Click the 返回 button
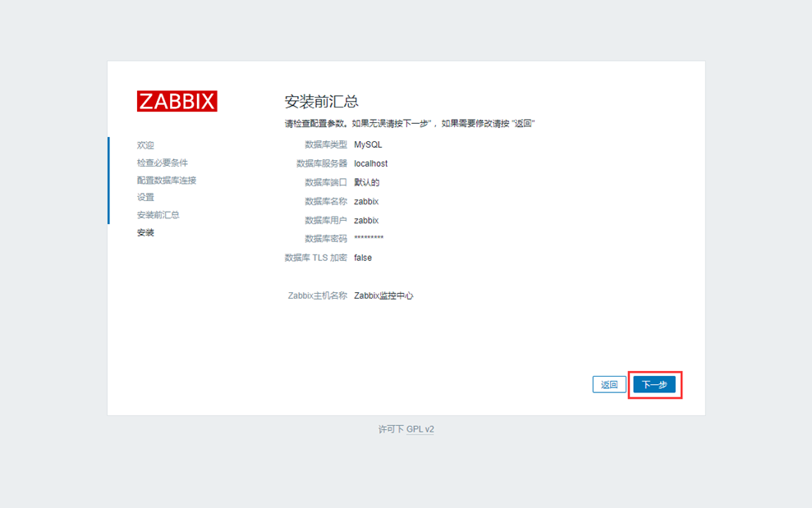 pyautogui.click(x=609, y=385)
